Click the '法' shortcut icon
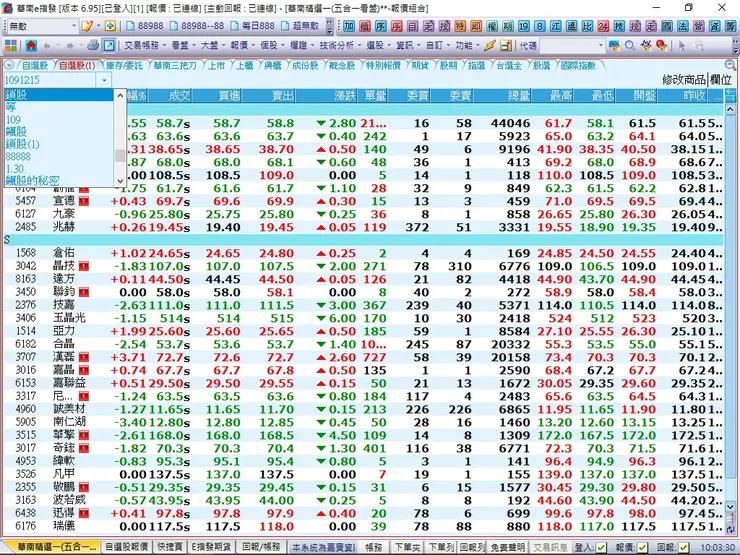 [x=683, y=26]
